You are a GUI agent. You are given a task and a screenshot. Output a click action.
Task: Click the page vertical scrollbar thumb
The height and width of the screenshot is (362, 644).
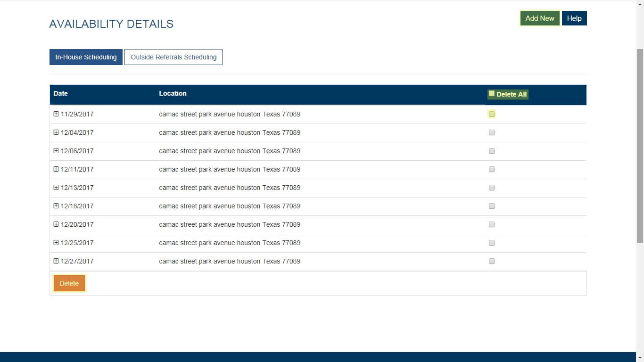click(x=640, y=146)
